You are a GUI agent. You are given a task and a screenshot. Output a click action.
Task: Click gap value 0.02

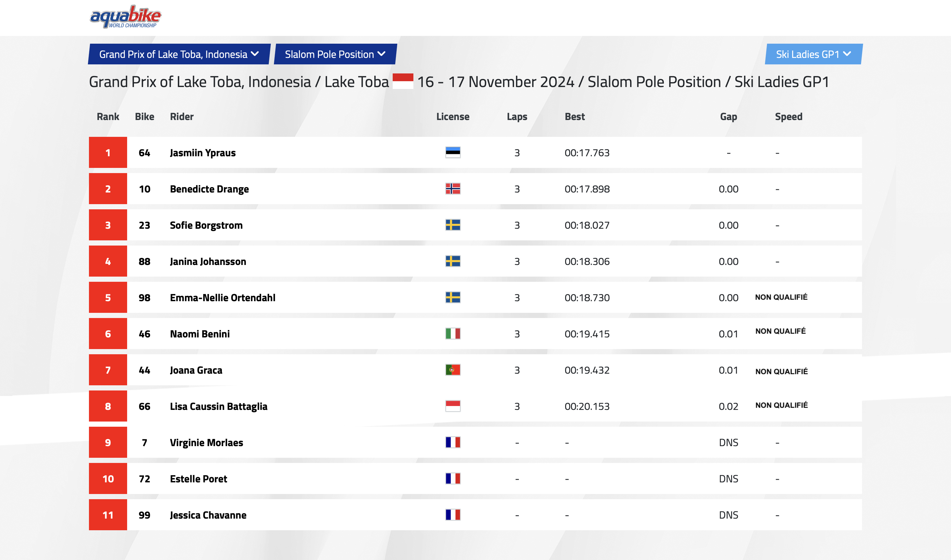click(x=728, y=406)
